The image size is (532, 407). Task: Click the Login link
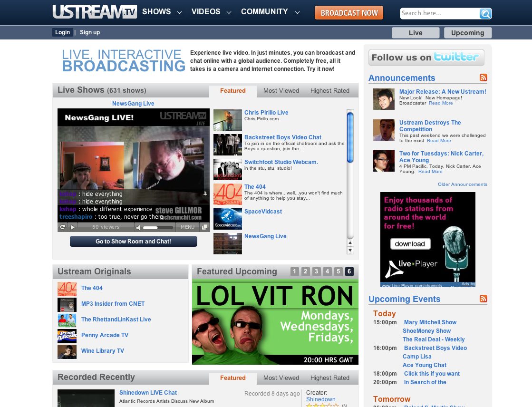point(62,32)
